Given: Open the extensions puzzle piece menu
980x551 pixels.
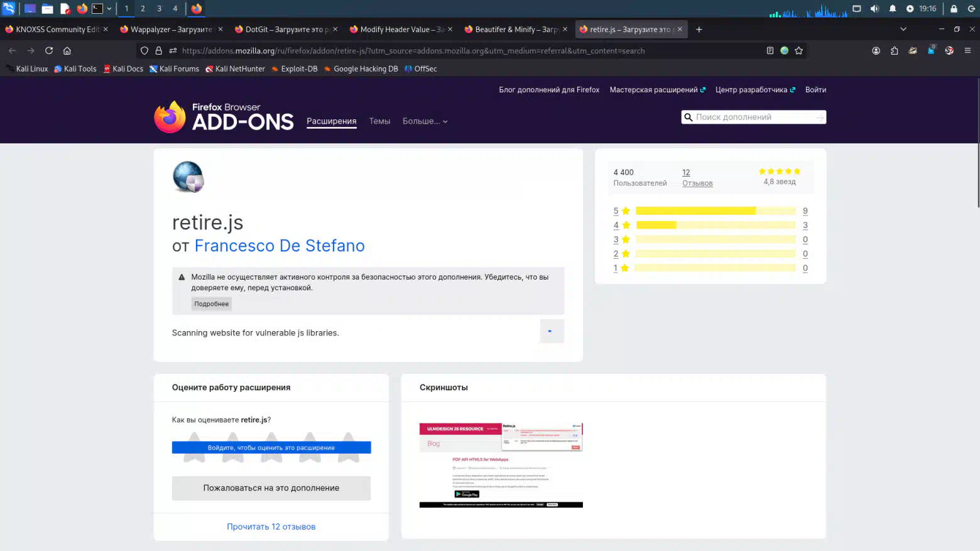Looking at the screenshot, I should pos(895,51).
